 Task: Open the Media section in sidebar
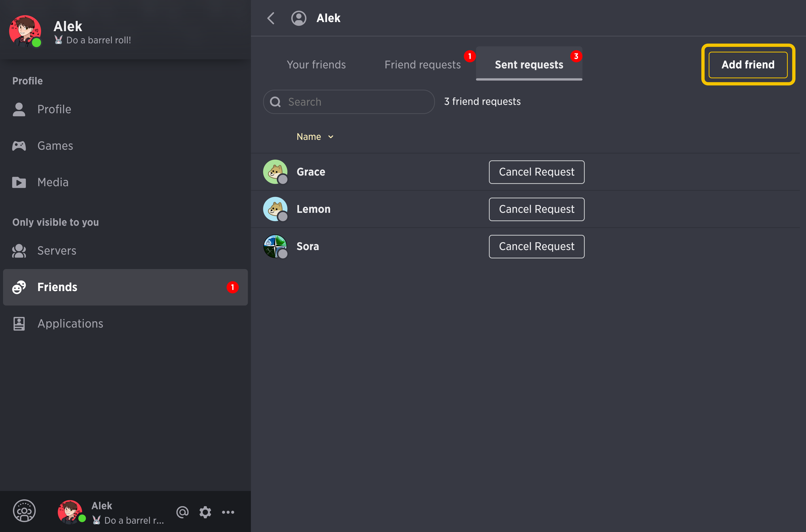pos(125,183)
